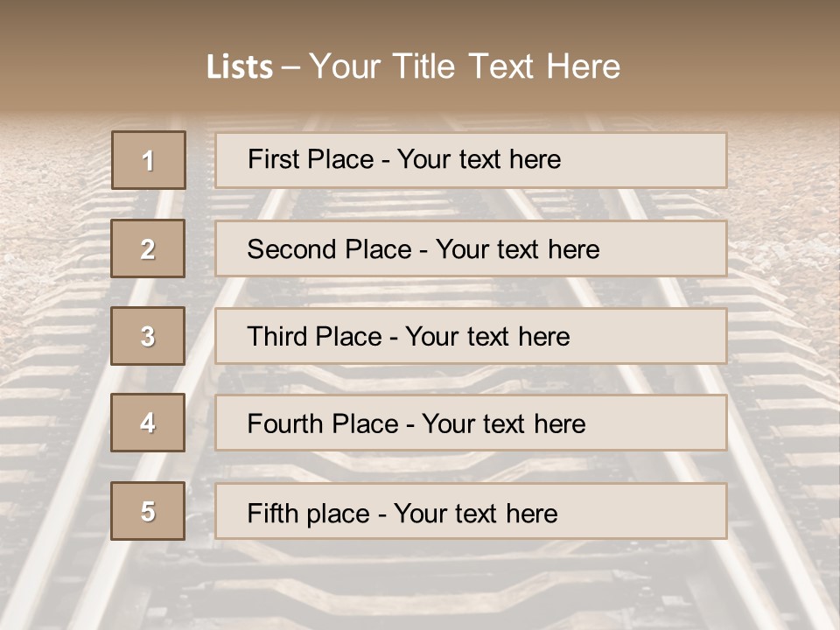Click the Fourth Place text bar
This screenshot has width=840, height=630.
pos(471,423)
